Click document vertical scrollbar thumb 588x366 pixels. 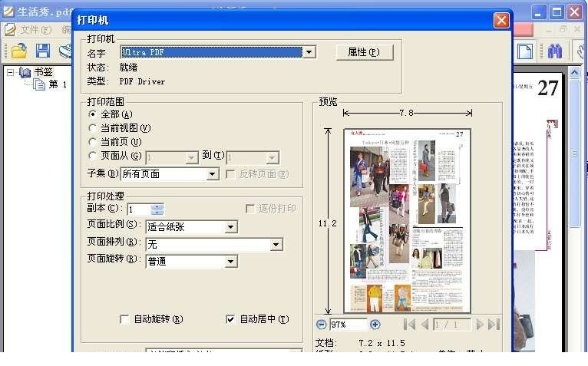[x=574, y=152]
